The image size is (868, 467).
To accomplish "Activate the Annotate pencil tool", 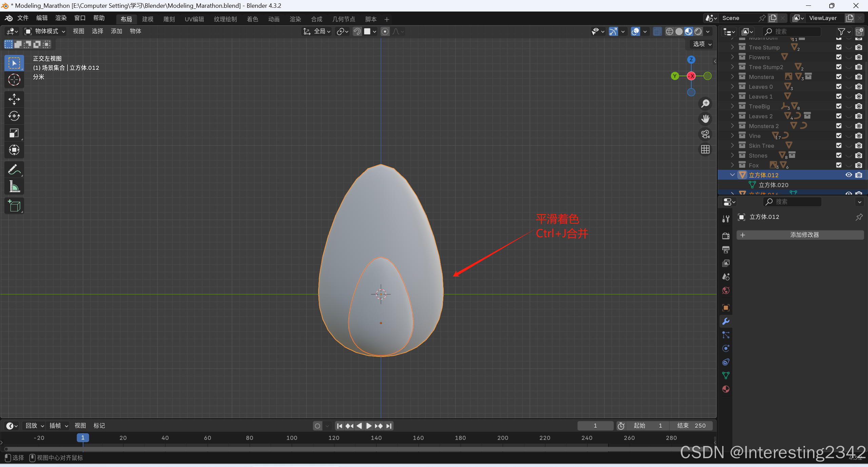I will pos(14,169).
